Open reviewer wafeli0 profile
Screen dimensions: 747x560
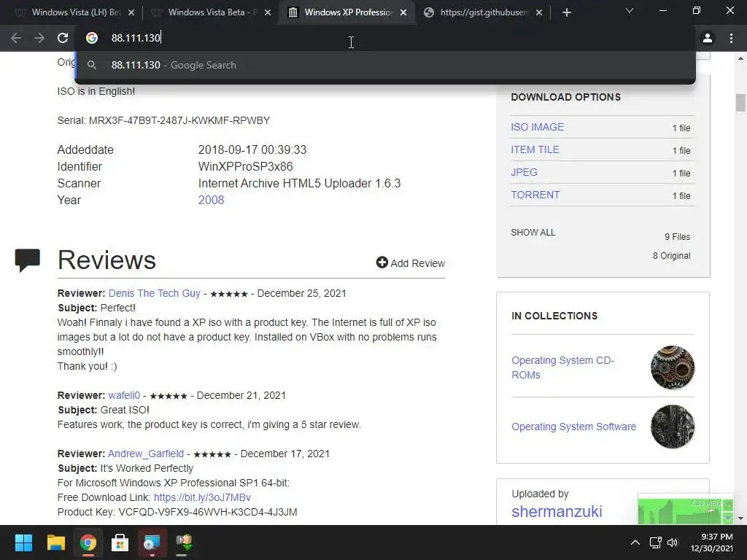click(124, 395)
